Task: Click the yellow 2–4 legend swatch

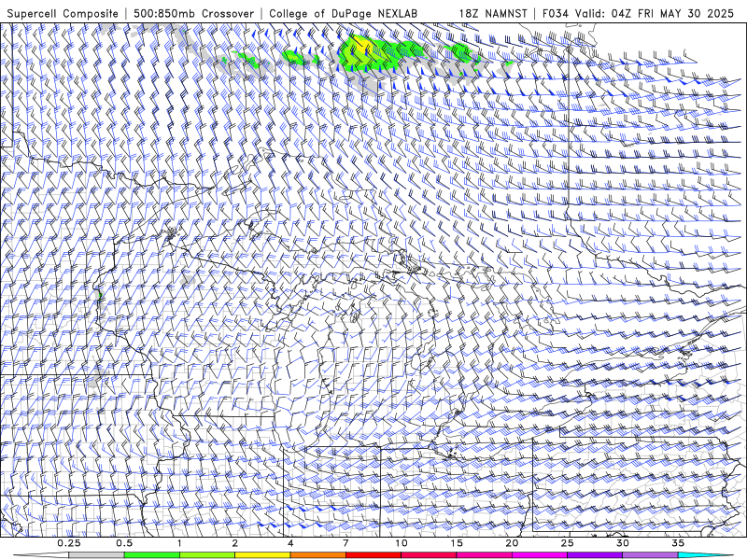Action: pyautogui.click(x=262, y=555)
